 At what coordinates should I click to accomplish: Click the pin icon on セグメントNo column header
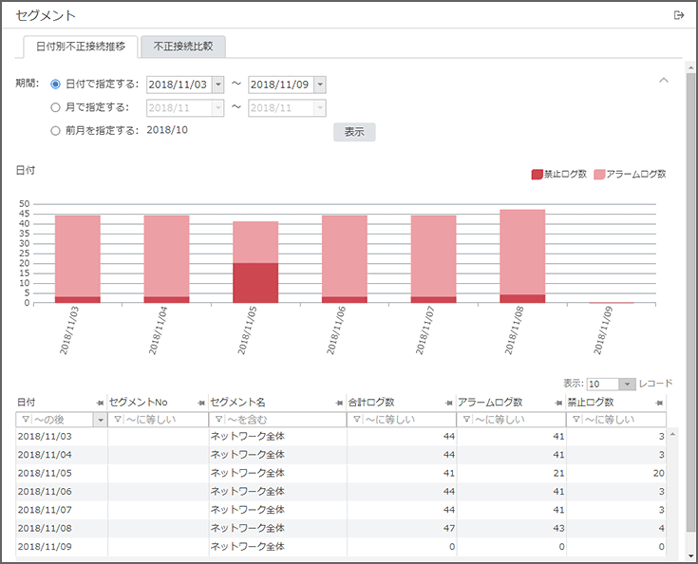pos(200,402)
